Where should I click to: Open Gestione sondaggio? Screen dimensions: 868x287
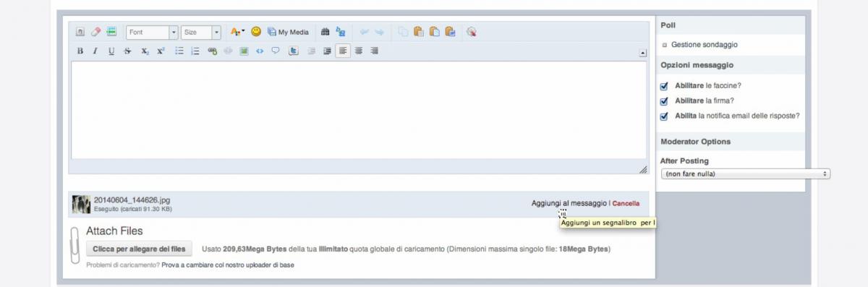coord(704,45)
